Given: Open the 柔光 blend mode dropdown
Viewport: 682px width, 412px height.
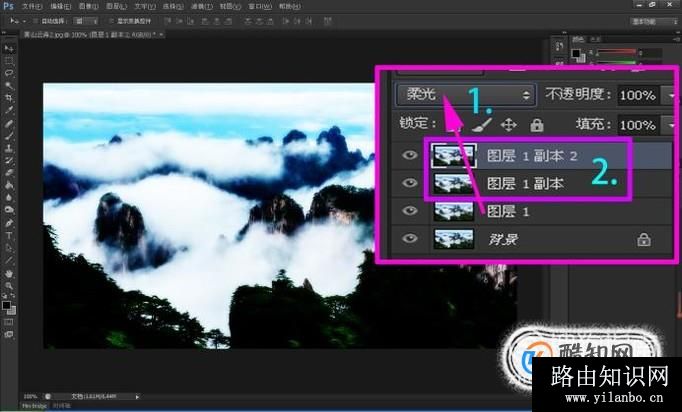Looking at the screenshot, I should 465,95.
